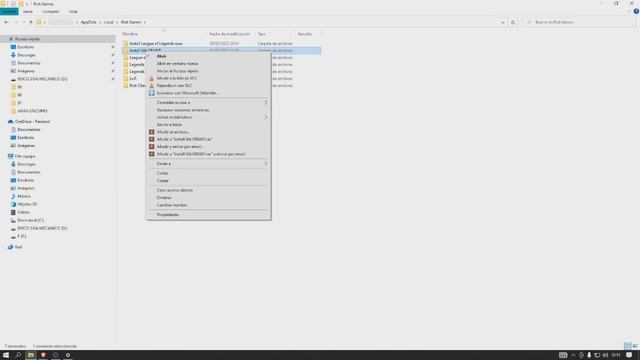The image size is (640, 360).
Task: Click the star icon of Acceso rápido
Action: point(11,39)
